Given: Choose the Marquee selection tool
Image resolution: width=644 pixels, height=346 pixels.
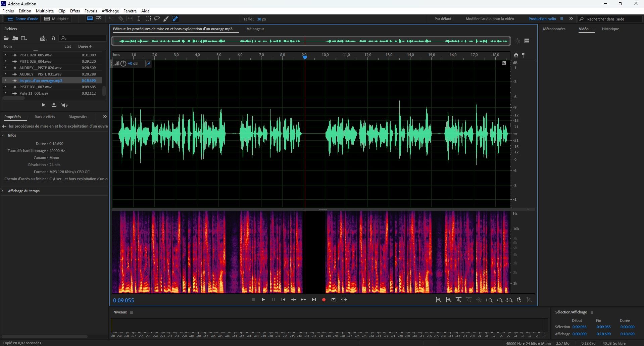Looking at the screenshot, I should coord(148,19).
